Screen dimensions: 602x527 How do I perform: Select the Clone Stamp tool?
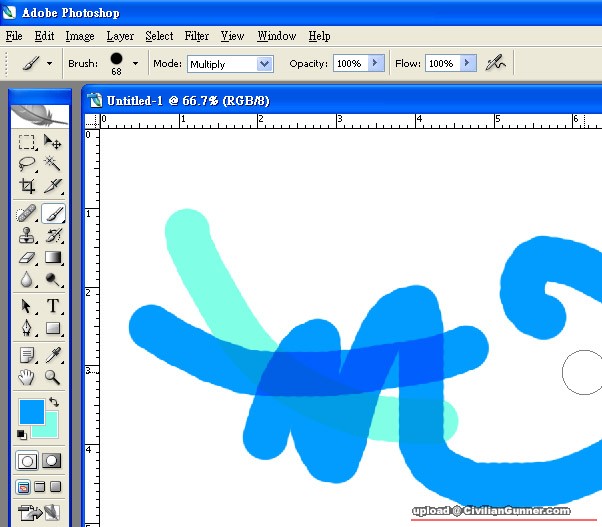[x=28, y=236]
